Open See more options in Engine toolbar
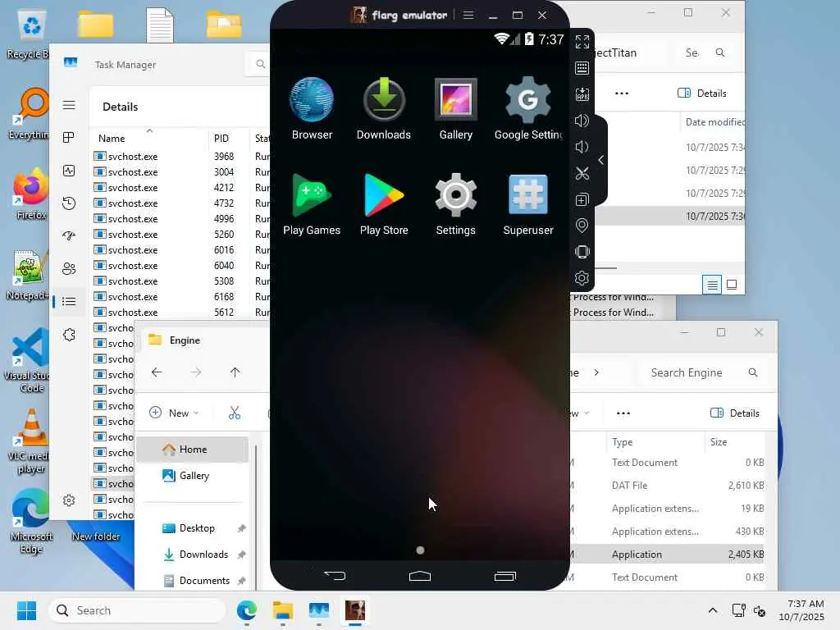The height and width of the screenshot is (630, 840). coord(623,413)
